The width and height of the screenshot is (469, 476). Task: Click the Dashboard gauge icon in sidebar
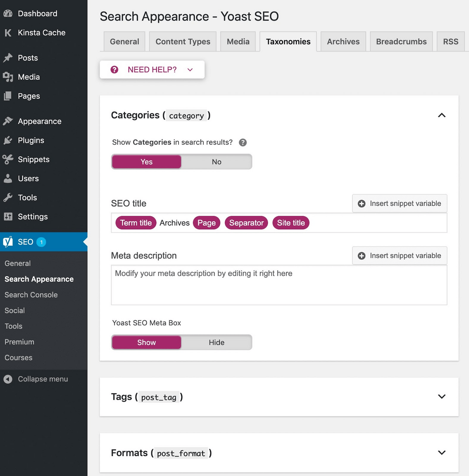(x=8, y=13)
